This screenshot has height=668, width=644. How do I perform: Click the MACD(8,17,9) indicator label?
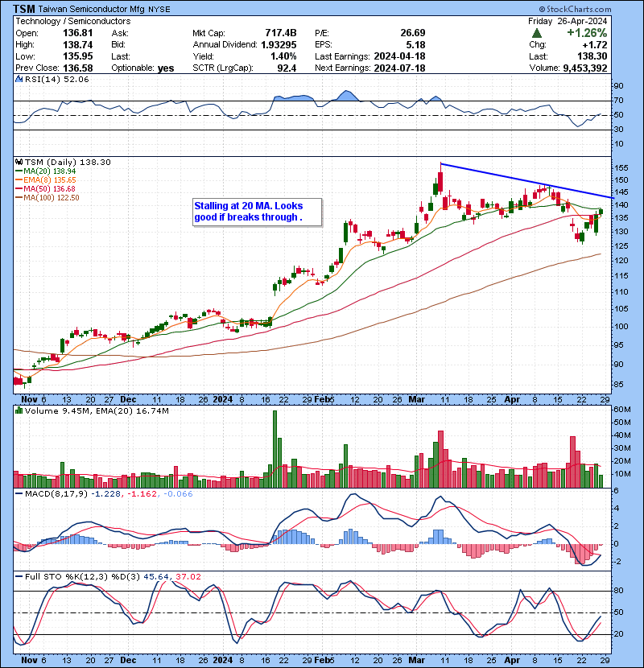tap(56, 494)
